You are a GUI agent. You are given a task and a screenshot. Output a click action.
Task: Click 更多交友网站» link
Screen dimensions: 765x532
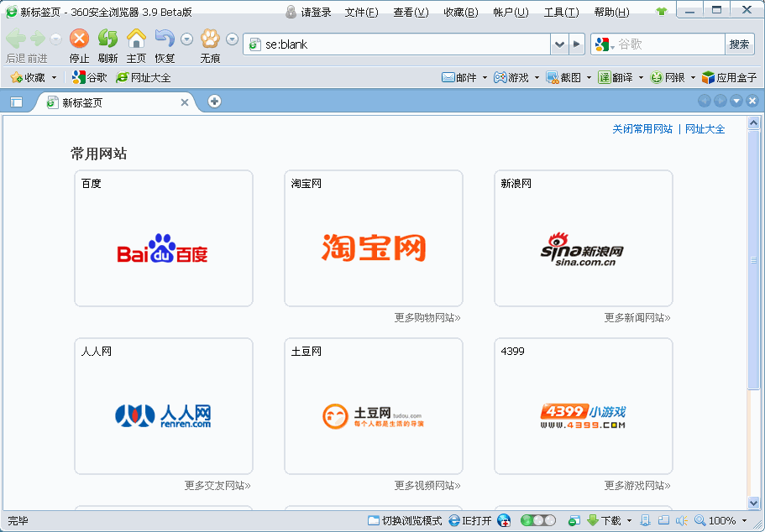click(217, 486)
